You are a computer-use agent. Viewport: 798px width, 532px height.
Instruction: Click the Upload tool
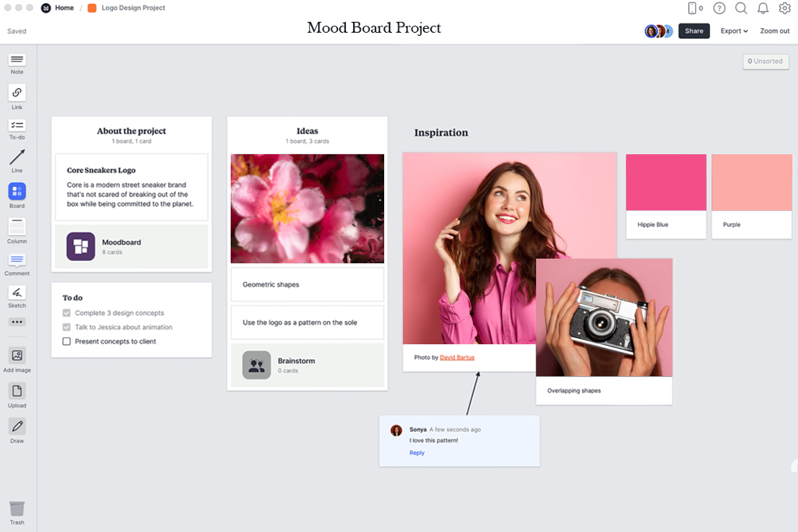pyautogui.click(x=17, y=391)
